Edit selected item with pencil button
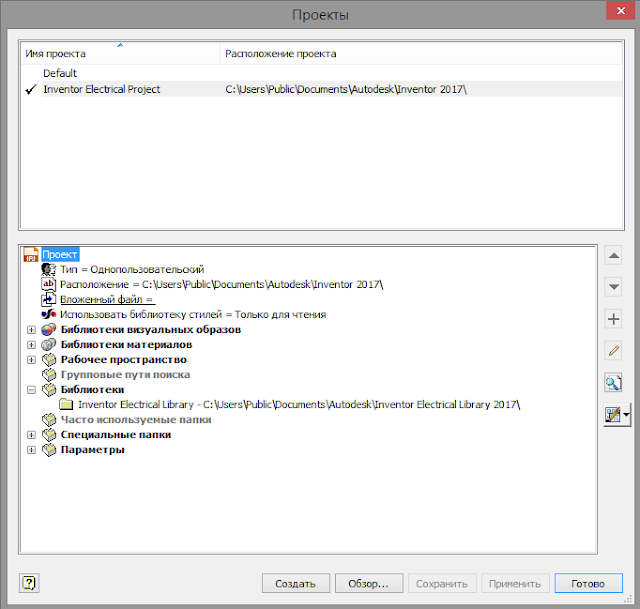This screenshot has height=609, width=640. tap(613, 351)
